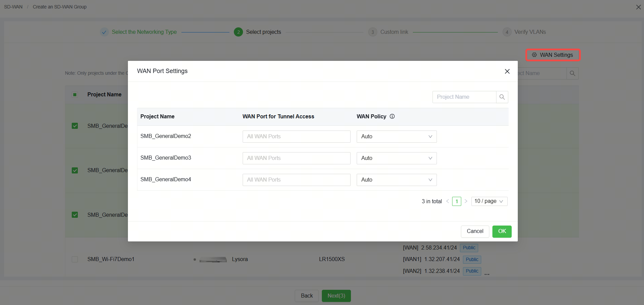This screenshot has height=305, width=644.
Task: Select WAN ports field for SMB_GeneralDemo3
Action: [296, 158]
